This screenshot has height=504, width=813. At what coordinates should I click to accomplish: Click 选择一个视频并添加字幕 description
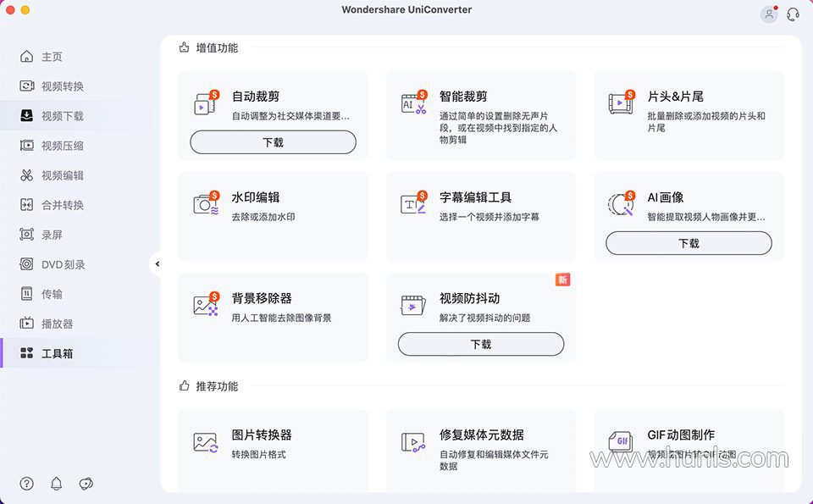coord(489,217)
